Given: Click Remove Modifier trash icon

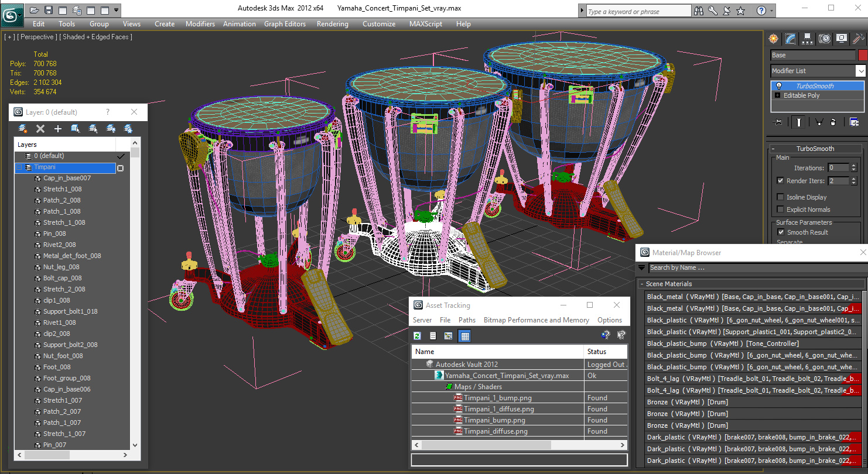Looking at the screenshot, I should point(834,122).
